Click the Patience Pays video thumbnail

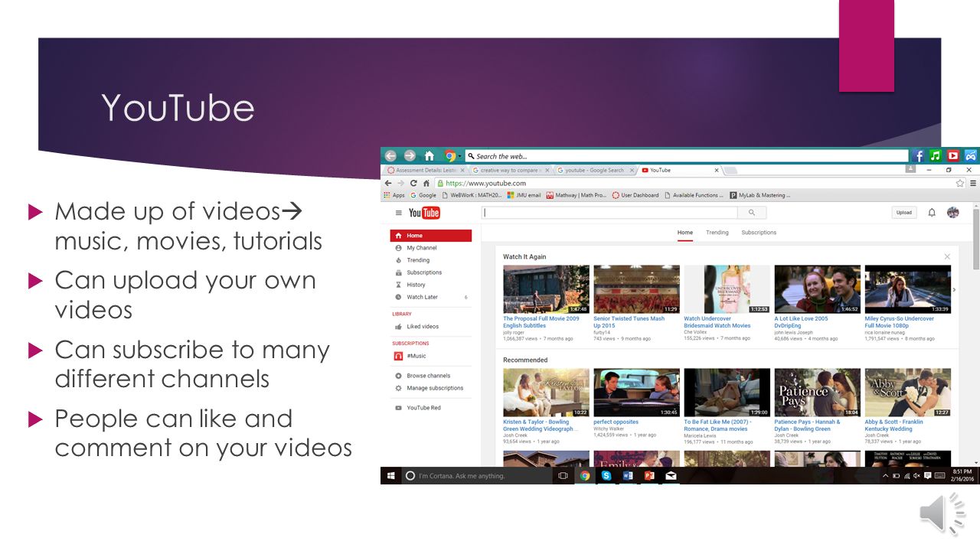(x=818, y=393)
